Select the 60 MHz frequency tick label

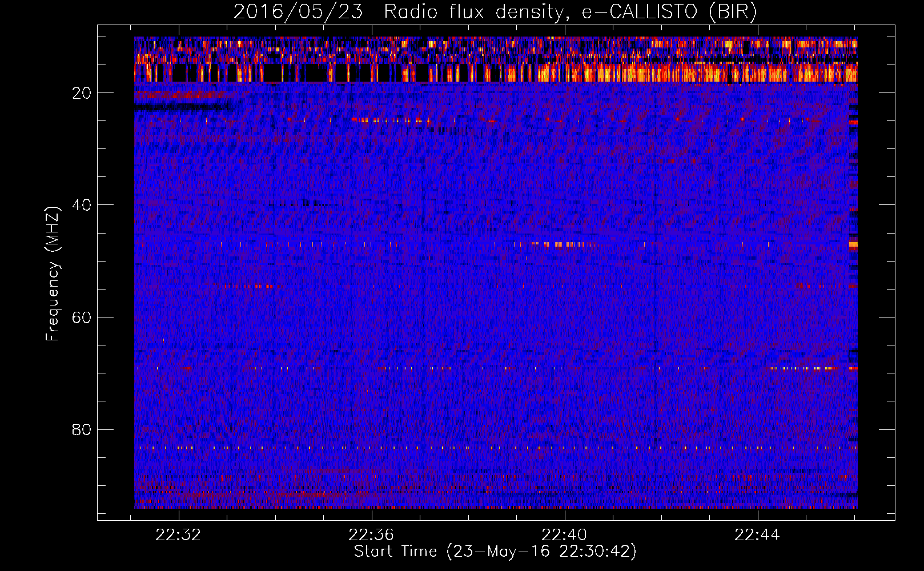pos(82,317)
